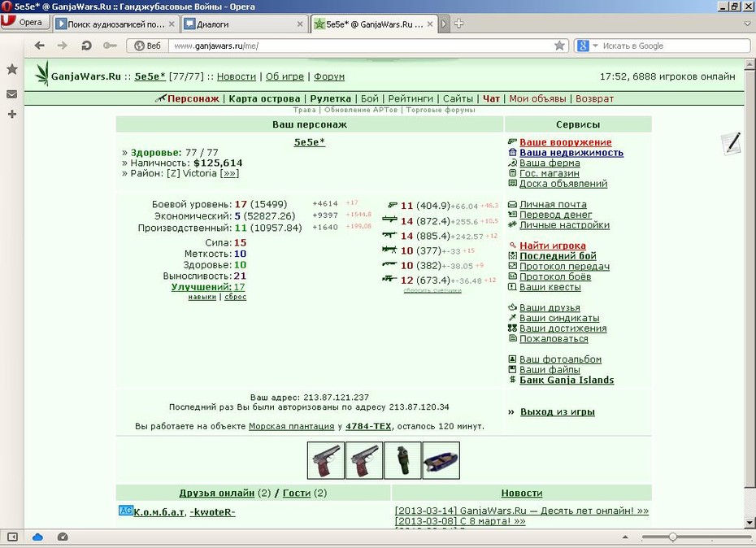Click the vertical page scrollbar

point(749,293)
